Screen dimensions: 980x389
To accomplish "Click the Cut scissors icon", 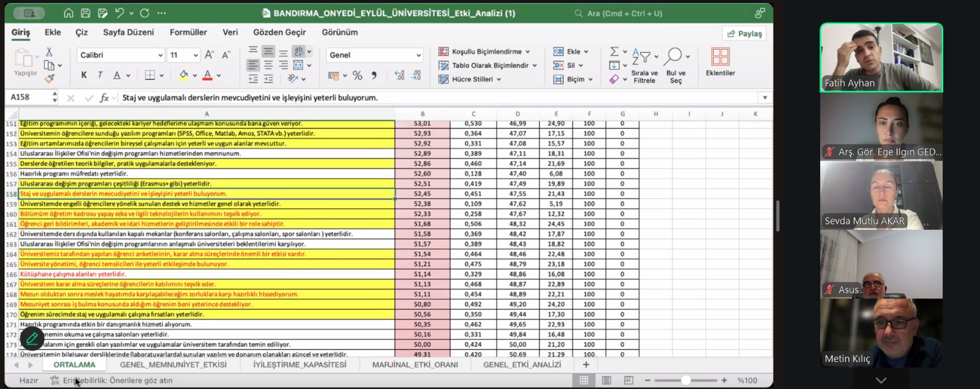I will [49, 52].
